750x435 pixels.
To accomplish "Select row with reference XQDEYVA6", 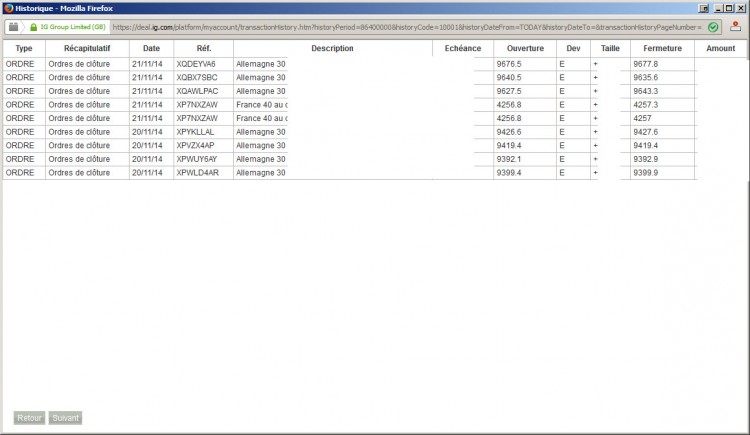I will pos(350,64).
